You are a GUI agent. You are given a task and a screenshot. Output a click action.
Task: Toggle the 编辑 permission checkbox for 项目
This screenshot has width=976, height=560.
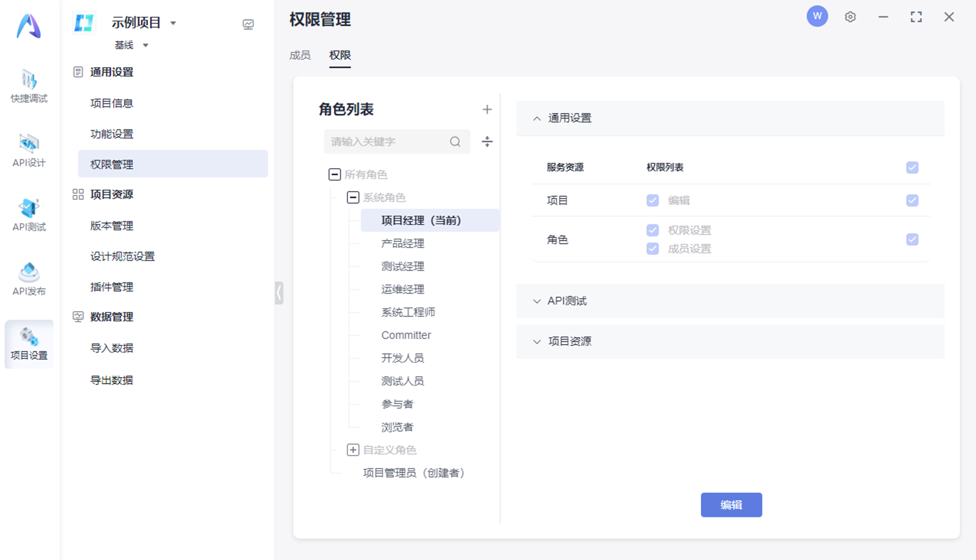click(x=652, y=200)
